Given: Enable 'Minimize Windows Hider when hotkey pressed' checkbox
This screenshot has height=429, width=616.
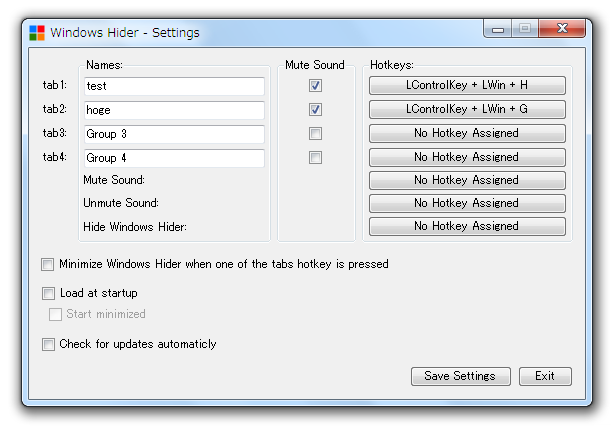Looking at the screenshot, I should (48, 264).
